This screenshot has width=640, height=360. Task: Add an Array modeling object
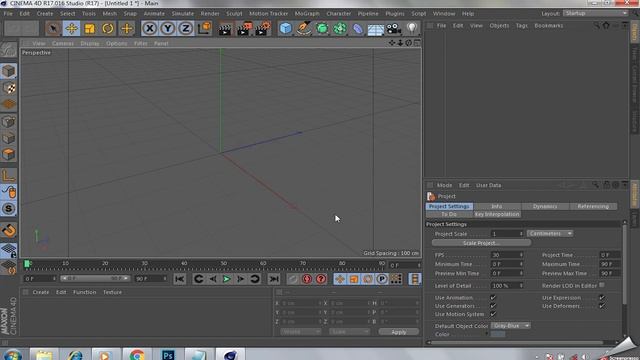pos(340,29)
